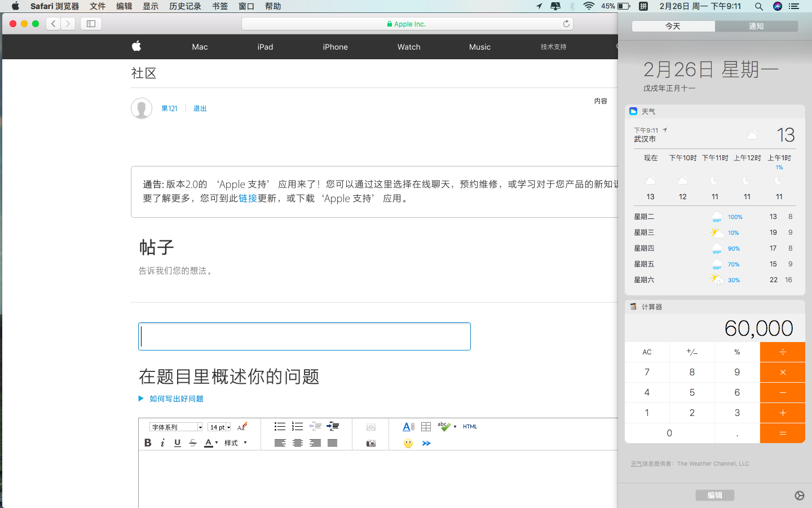Insert a bulleted list
The height and width of the screenshot is (508, 812).
pos(280,427)
